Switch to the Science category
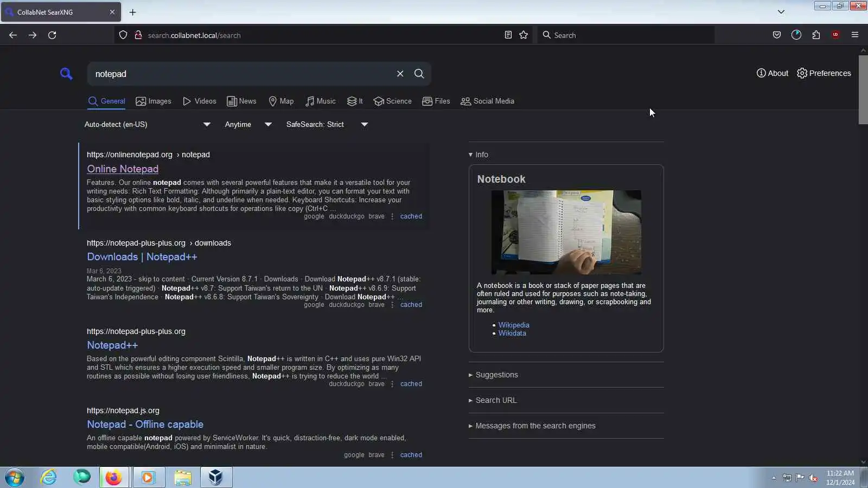The height and width of the screenshot is (488, 868). [393, 101]
